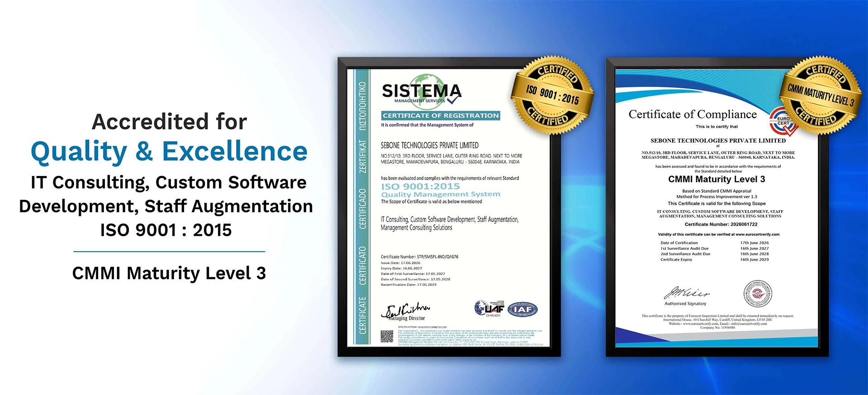Screen dimensions: 868x395
Task: Click "SEBONE TECHNOLOGIES PRIVATE LIMITED" on the CMMI certificate
Action: pos(718,141)
